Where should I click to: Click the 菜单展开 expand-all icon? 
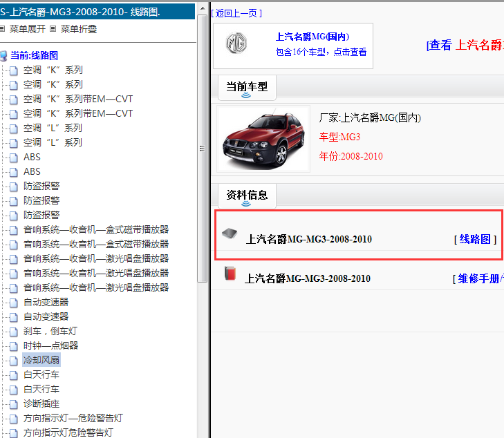pos(2,29)
